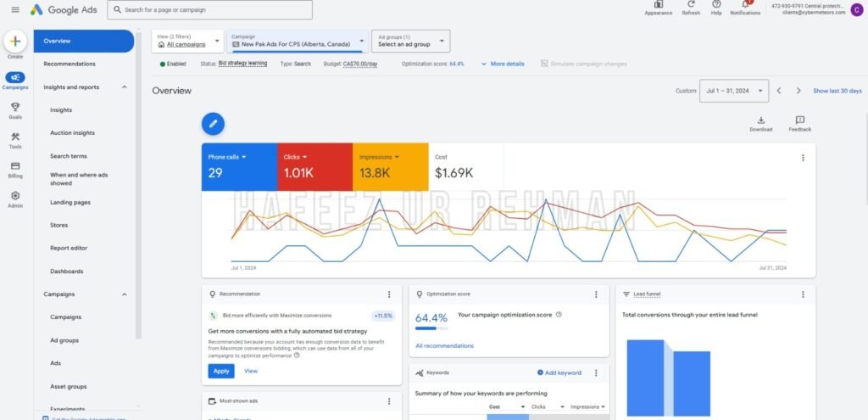Open the Tools section icon

15,137
